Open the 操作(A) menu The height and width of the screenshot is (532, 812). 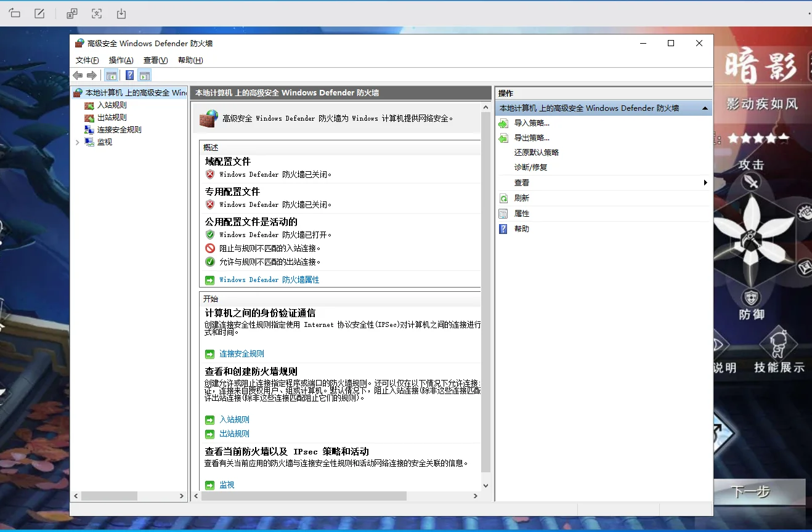tap(121, 60)
